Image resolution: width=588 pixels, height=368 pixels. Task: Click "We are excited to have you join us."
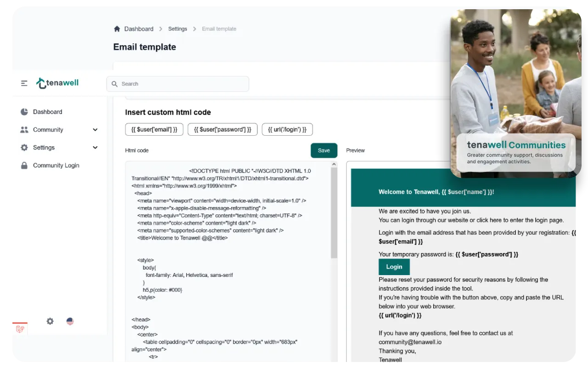425,211
